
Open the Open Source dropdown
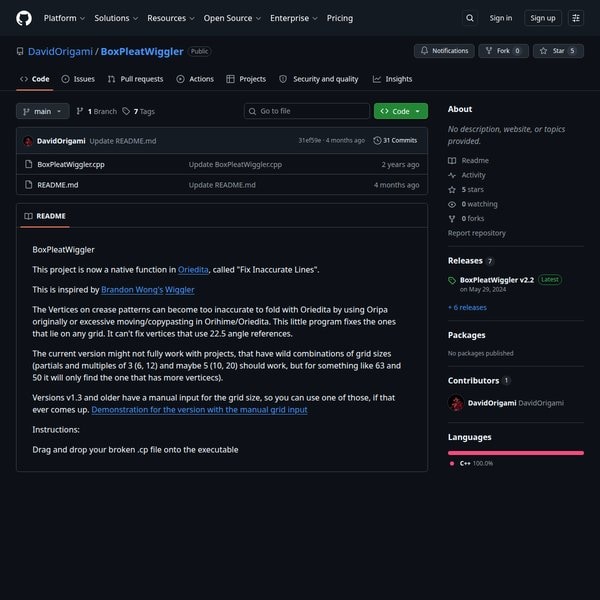[232, 18]
